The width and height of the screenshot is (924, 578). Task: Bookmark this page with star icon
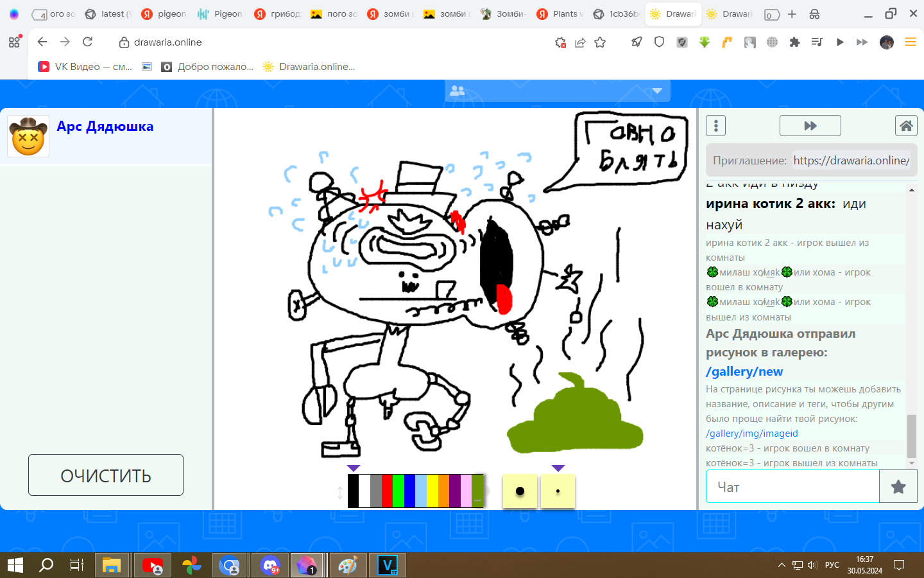tap(600, 42)
